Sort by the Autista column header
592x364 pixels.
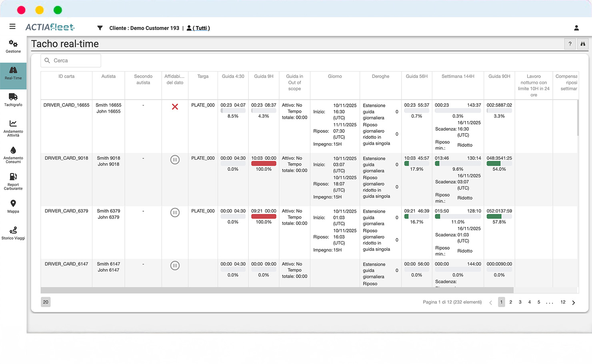pos(108,76)
